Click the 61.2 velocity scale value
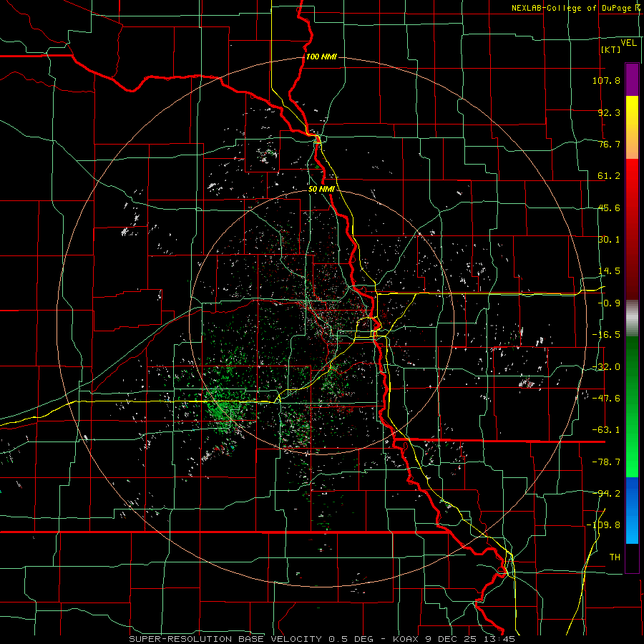This screenshot has width=644, height=644. pyautogui.click(x=609, y=176)
